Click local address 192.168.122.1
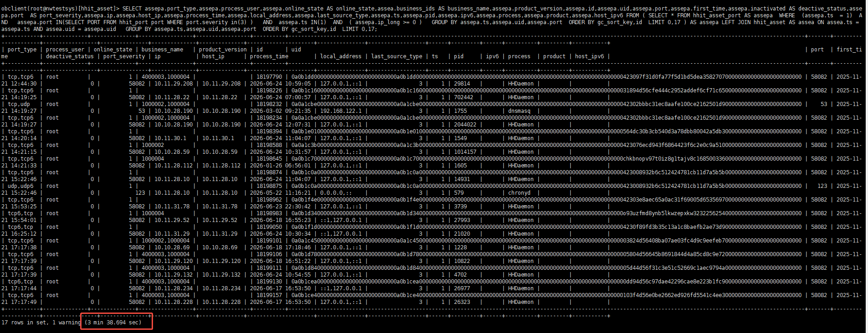This screenshot has width=868, height=333. tap(341, 111)
